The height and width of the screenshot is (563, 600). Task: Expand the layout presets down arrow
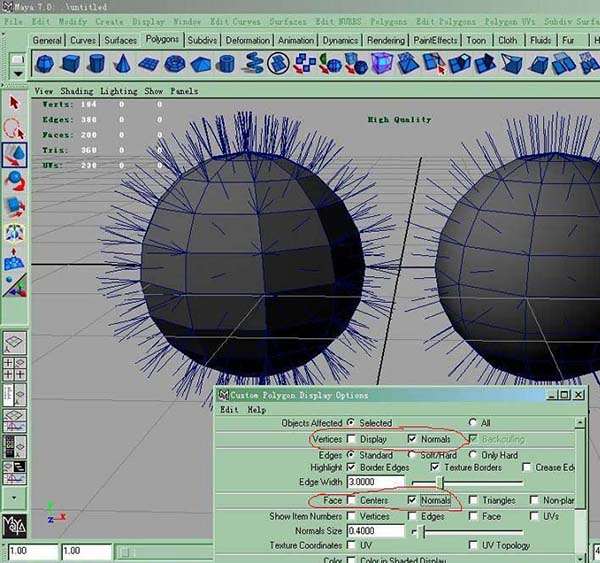14,498
